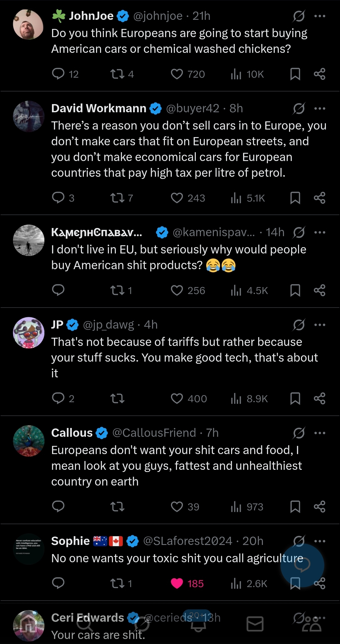
Task: View analytics for Callous's tweet
Action: pyautogui.click(x=236, y=507)
